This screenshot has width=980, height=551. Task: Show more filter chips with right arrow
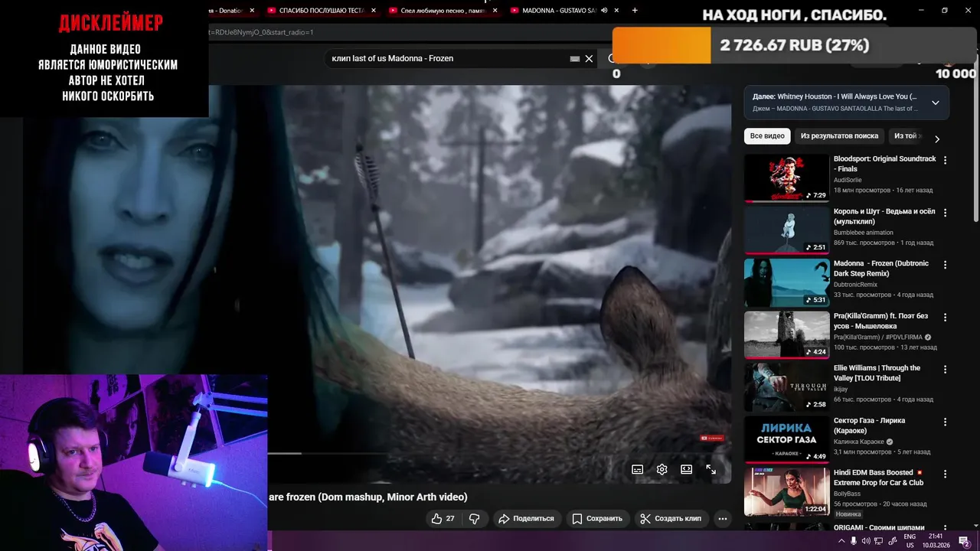pyautogui.click(x=936, y=139)
